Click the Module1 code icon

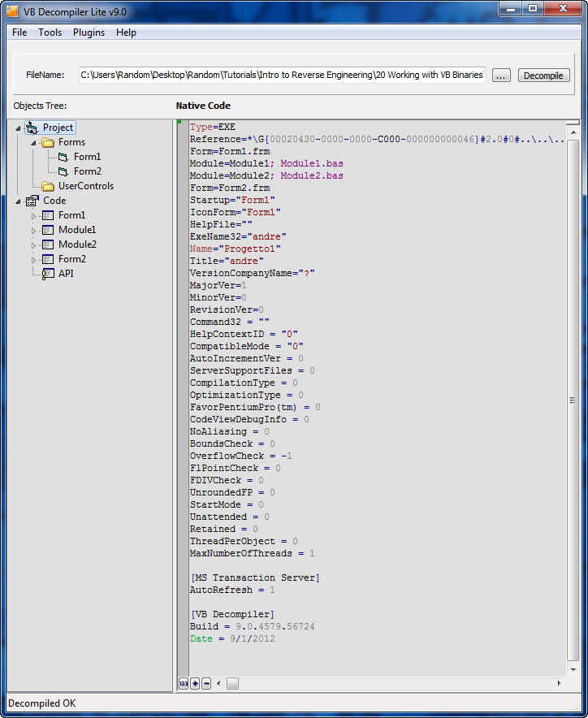48,230
